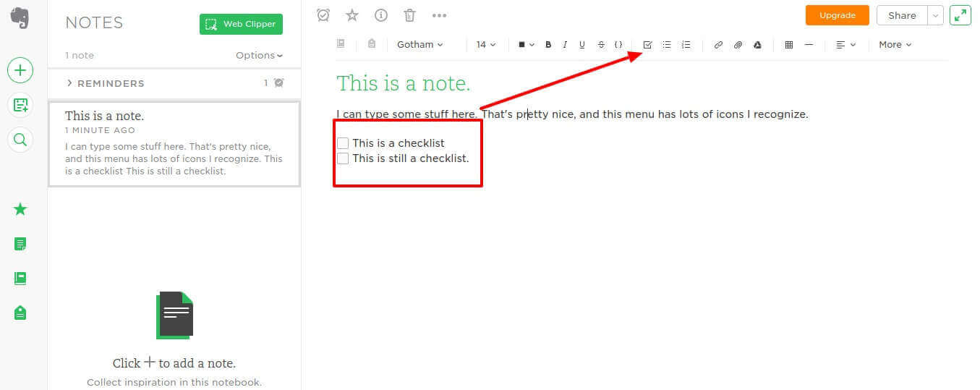
Task: Create a new note with the plus icon
Action: 20,70
